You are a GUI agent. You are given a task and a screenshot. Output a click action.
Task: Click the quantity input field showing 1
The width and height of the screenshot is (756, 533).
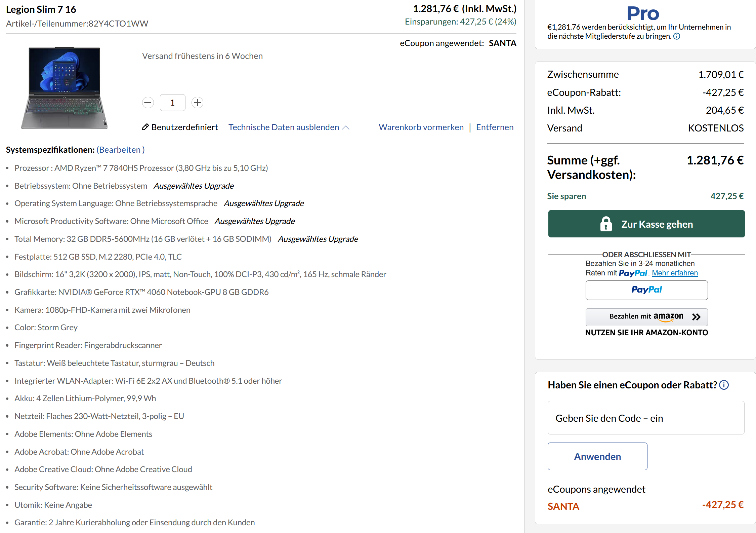click(173, 103)
